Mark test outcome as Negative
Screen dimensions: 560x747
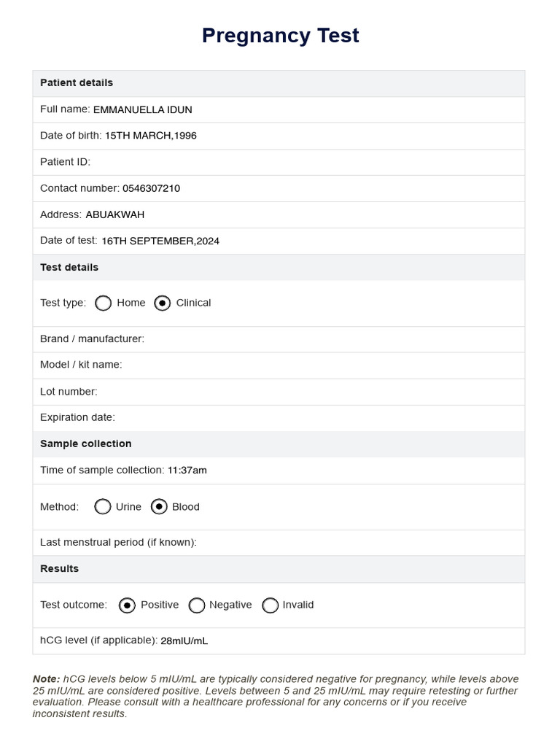coord(197,605)
